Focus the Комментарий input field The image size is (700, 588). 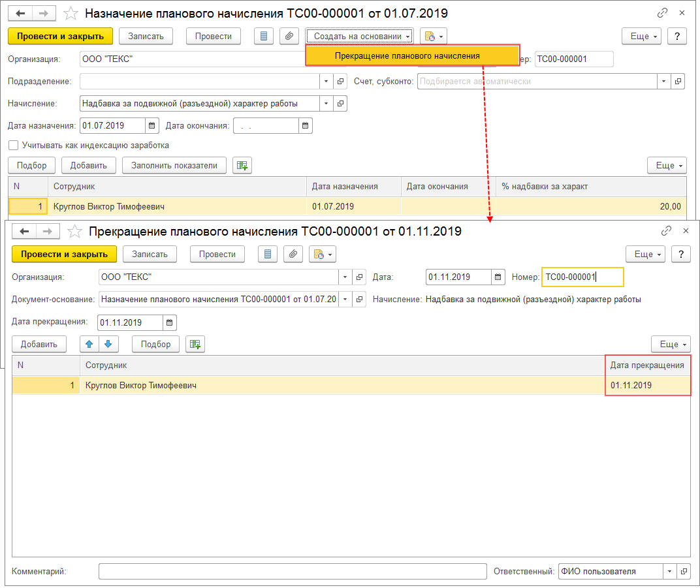[x=293, y=572]
